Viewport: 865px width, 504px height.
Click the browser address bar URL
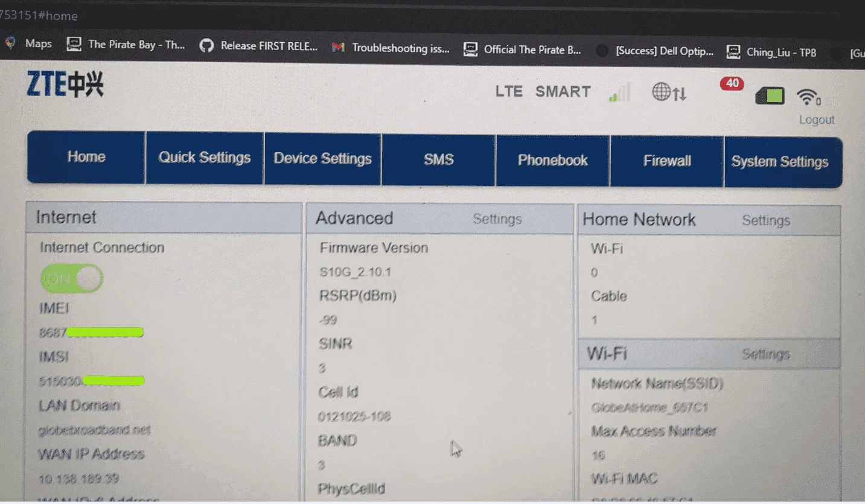[x=39, y=16]
